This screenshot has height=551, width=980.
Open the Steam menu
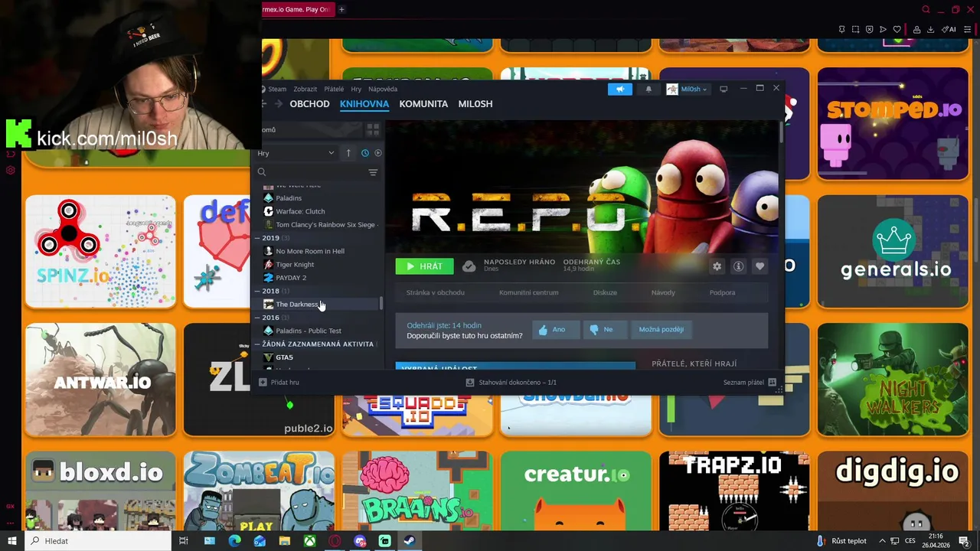point(276,89)
